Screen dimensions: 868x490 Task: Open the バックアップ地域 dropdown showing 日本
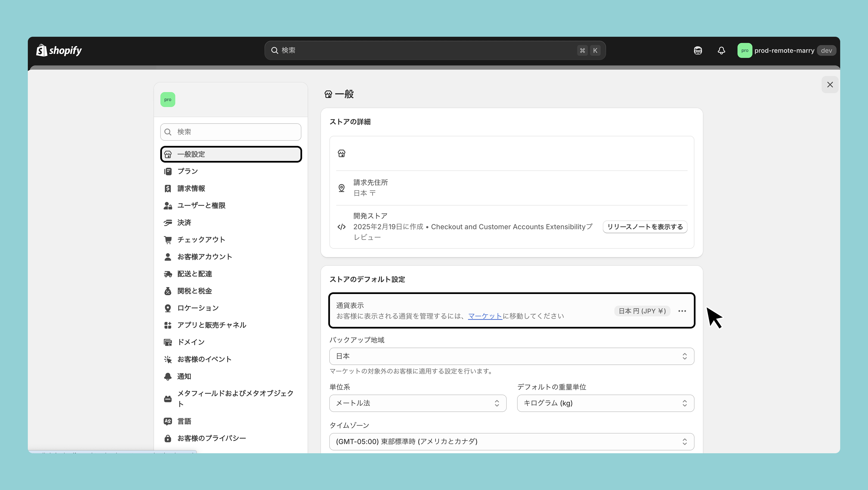[512, 356]
